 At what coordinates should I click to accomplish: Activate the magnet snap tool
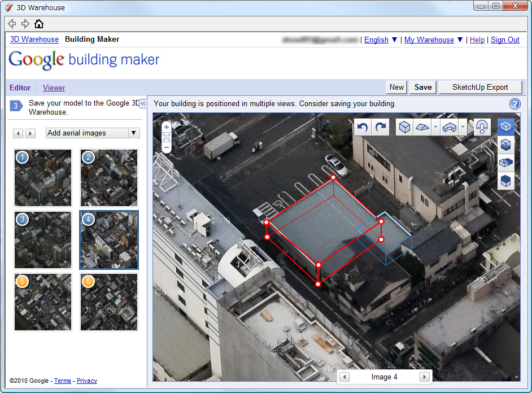coord(482,127)
